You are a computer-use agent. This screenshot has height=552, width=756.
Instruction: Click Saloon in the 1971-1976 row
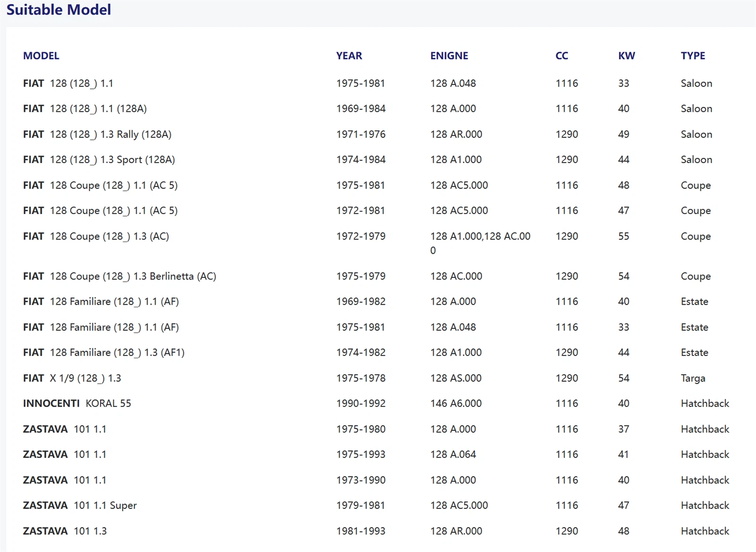click(x=696, y=134)
